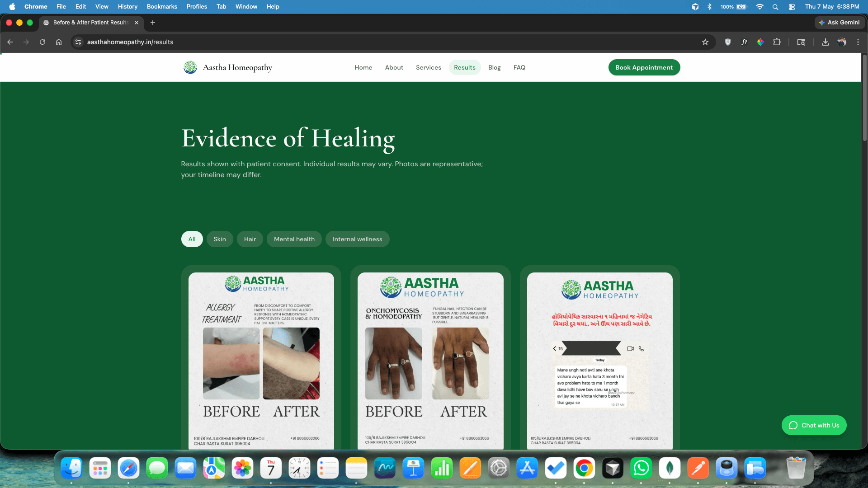Image resolution: width=868 pixels, height=488 pixels.
Task: Open the Services page
Action: pyautogui.click(x=429, y=67)
